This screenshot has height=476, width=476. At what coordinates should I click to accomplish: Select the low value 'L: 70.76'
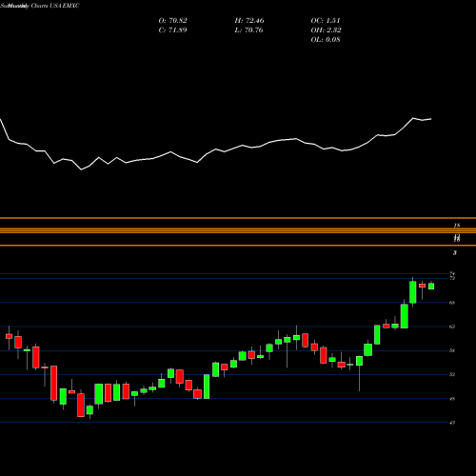(x=248, y=30)
